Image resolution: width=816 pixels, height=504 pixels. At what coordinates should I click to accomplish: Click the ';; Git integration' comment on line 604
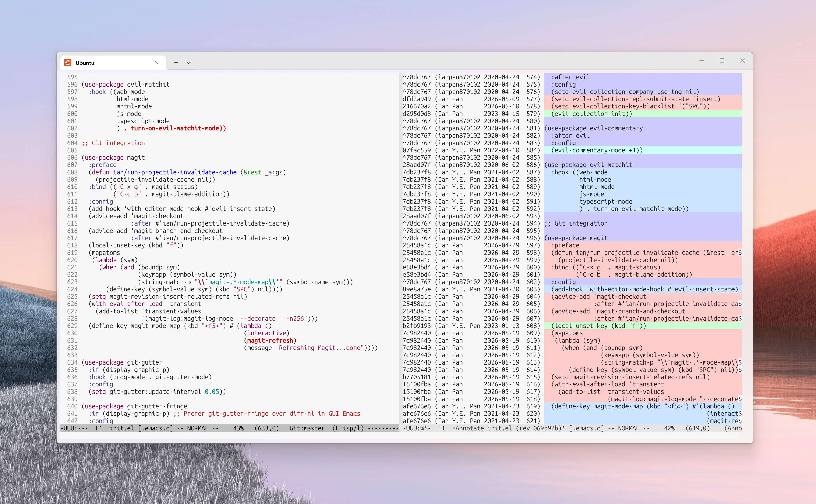coord(113,143)
